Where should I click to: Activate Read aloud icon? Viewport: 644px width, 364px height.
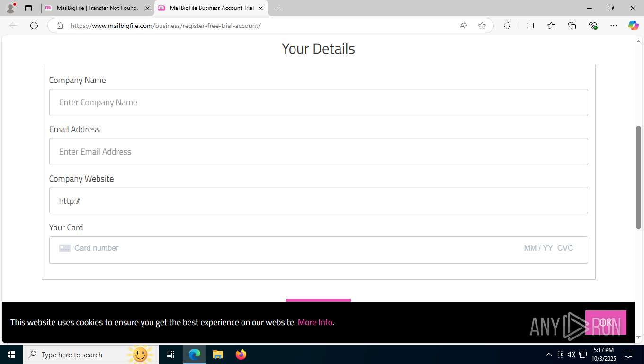(x=463, y=26)
